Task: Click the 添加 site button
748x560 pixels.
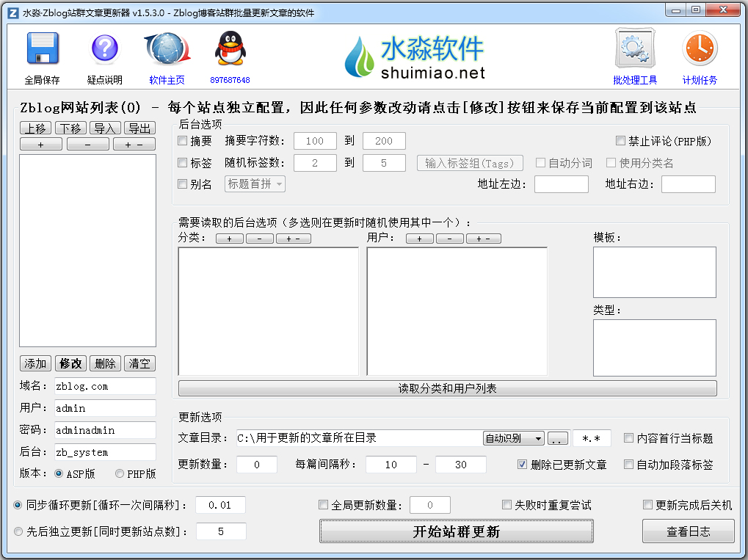Action: (36, 363)
